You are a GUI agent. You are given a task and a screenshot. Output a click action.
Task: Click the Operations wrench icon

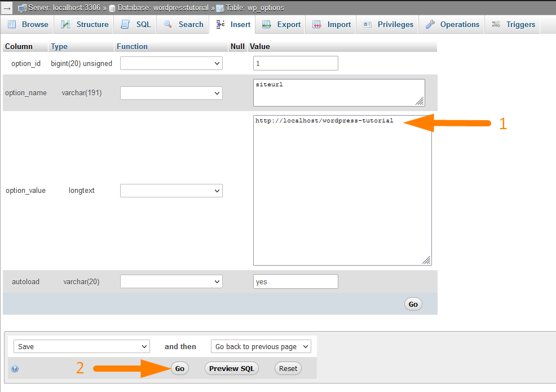430,24
